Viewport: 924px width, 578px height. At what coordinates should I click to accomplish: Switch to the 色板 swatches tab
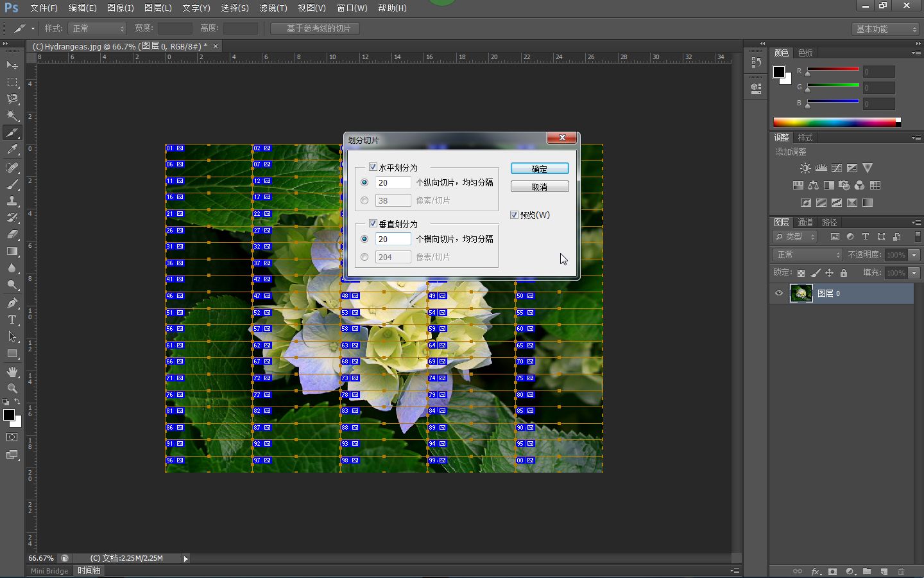point(805,53)
